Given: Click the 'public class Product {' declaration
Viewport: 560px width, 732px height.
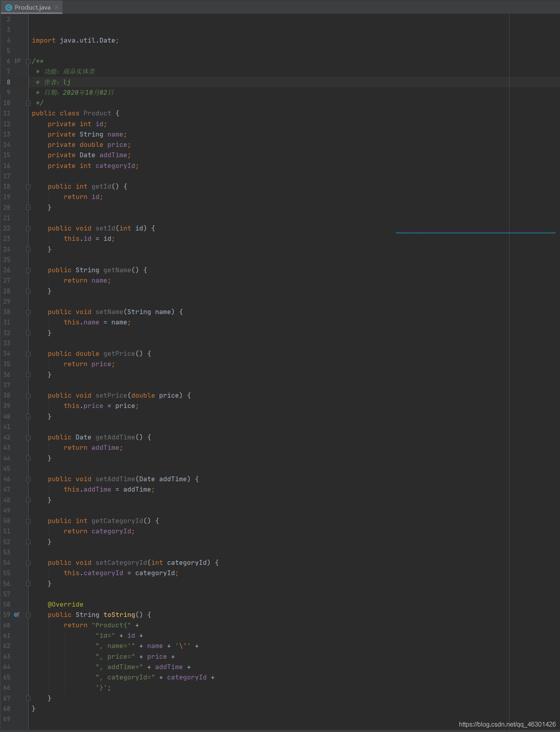Looking at the screenshot, I should (x=76, y=113).
